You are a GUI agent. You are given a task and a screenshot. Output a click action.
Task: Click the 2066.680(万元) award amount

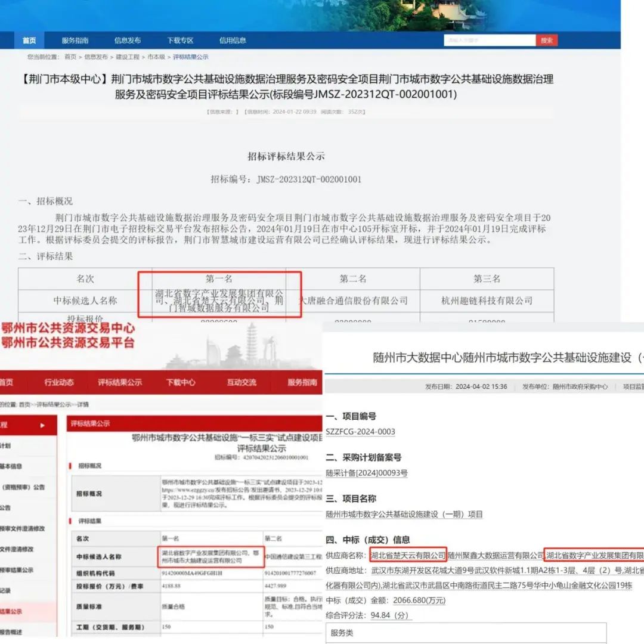click(419, 600)
